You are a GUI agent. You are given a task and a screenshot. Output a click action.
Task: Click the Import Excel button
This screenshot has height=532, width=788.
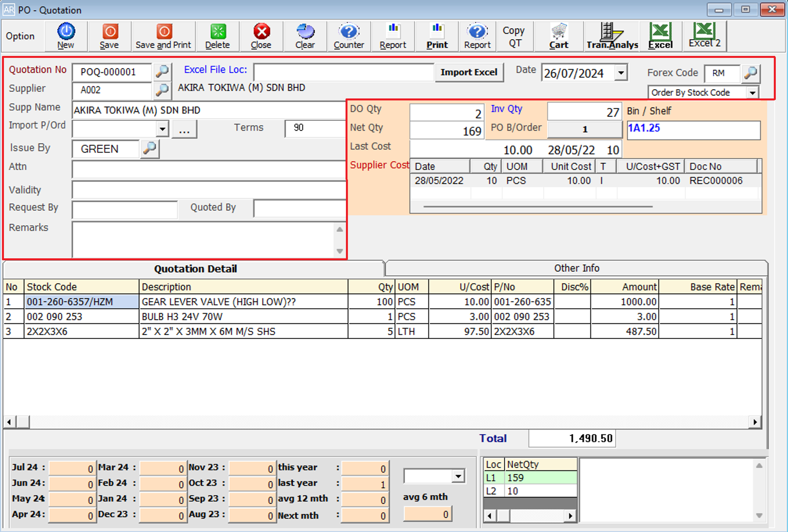[469, 72]
